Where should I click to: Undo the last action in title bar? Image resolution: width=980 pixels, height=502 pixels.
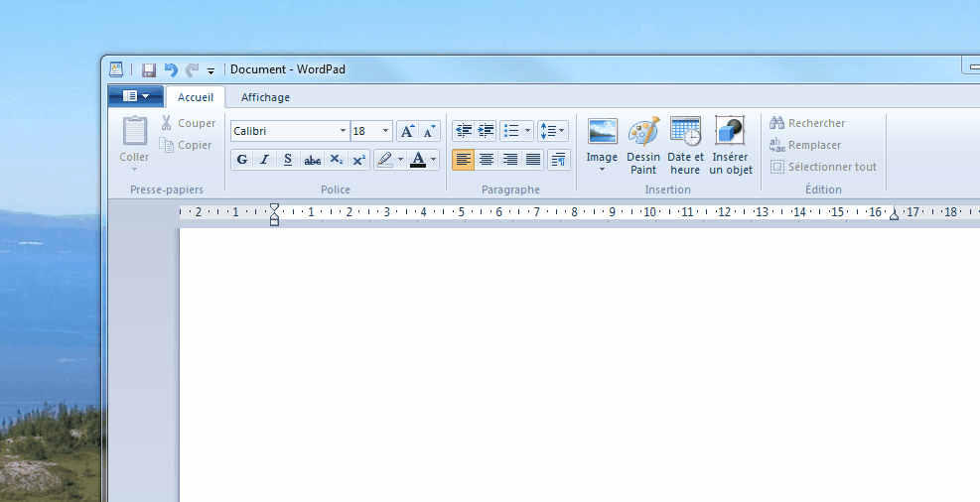(x=171, y=69)
